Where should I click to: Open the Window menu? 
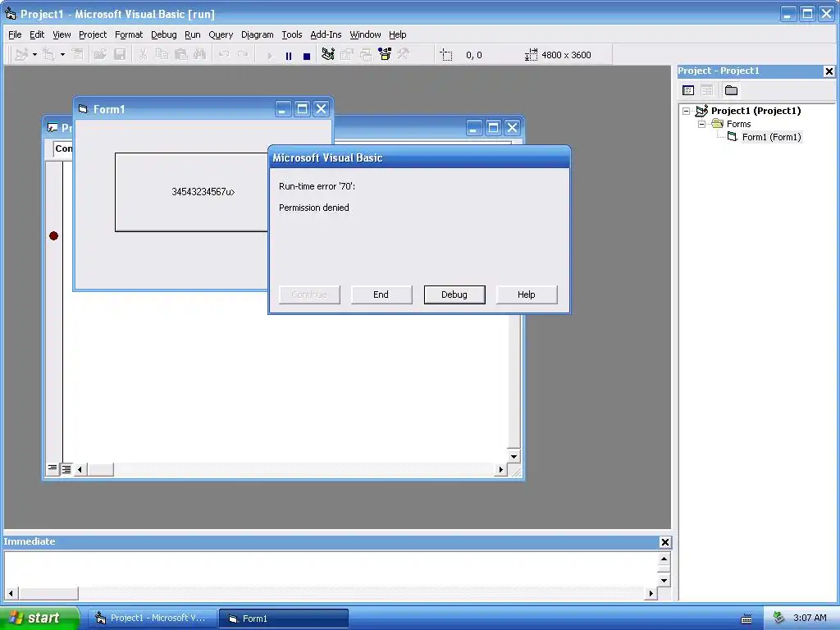365,34
